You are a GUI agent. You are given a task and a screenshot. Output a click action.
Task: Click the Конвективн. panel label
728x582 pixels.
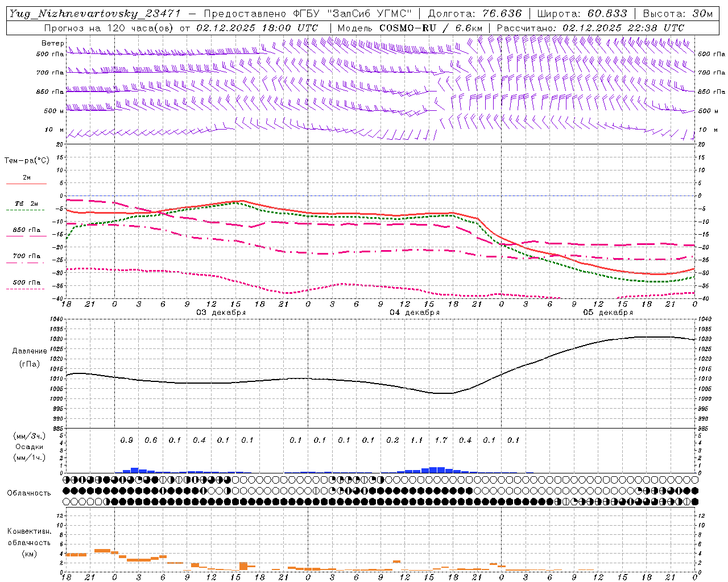pos(29,531)
